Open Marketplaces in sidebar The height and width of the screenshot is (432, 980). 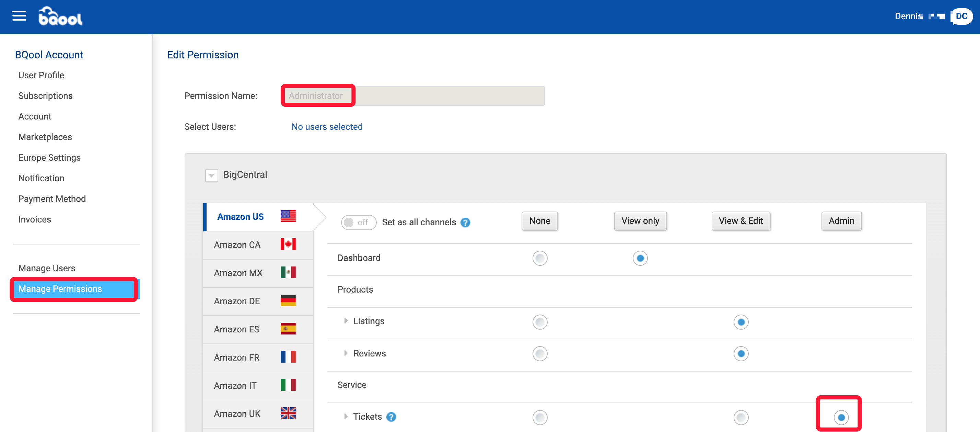(x=45, y=137)
